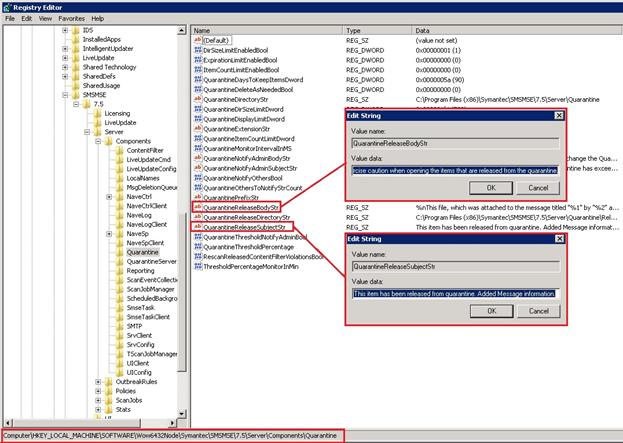Click the QuarantineReleaseSubjectStr string value icon
623x443 pixels.
(197, 227)
